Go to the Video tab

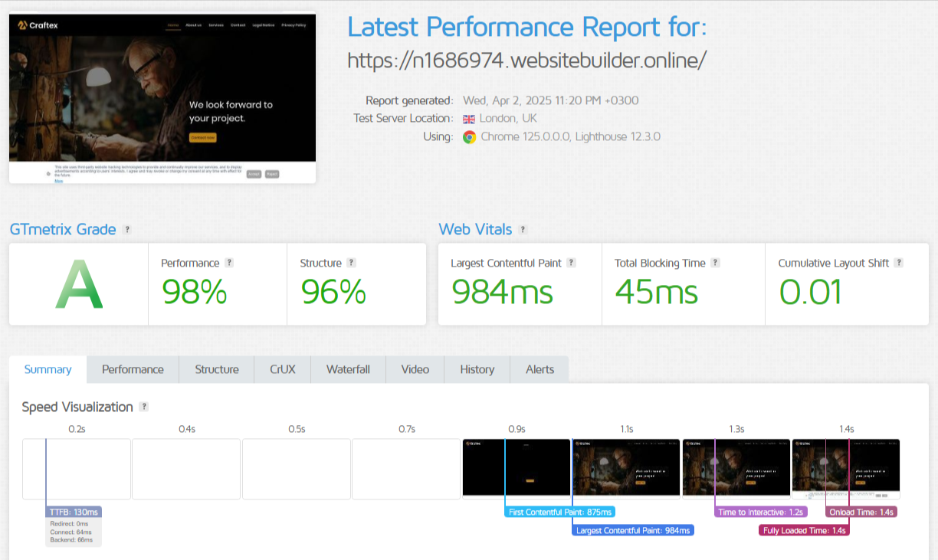click(415, 369)
